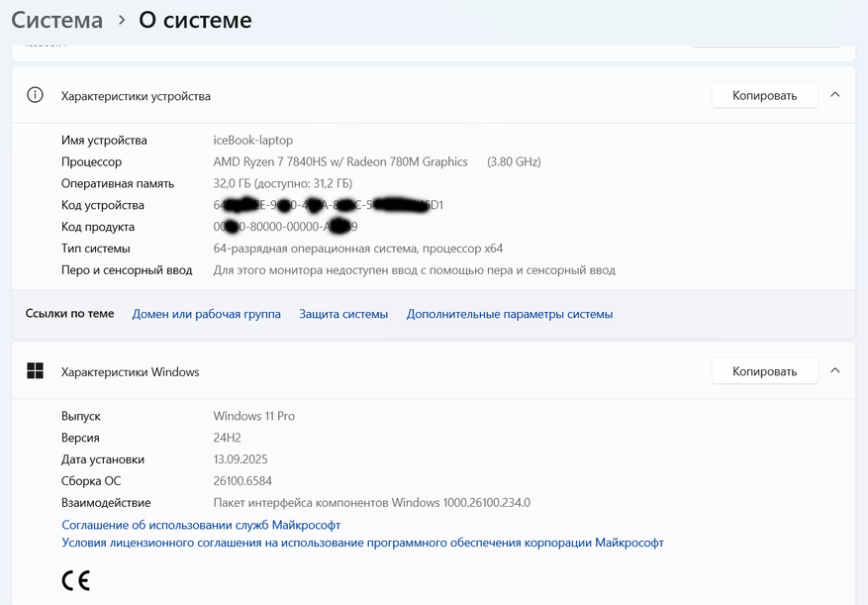This screenshot has width=868, height=605.
Task: Select 64-разрядная операционная система text
Action: point(358,249)
